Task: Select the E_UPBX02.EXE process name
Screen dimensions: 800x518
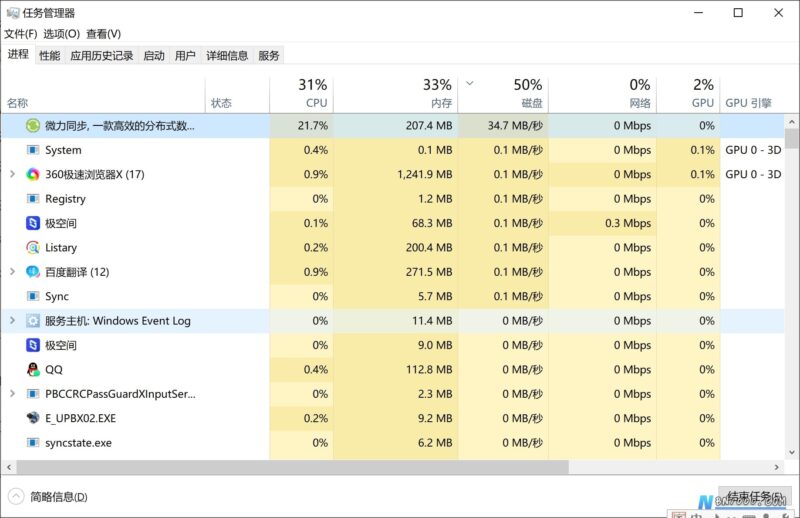Action: coord(81,418)
